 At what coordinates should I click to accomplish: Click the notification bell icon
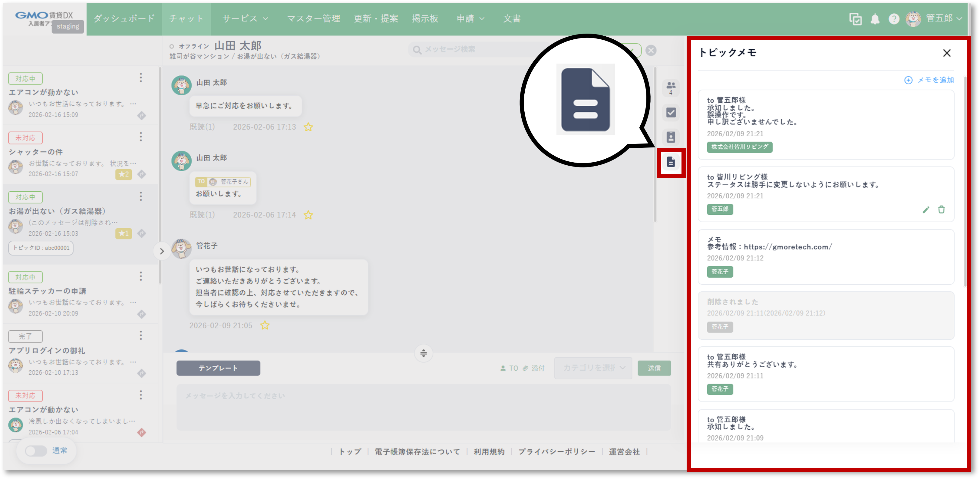[x=875, y=19]
